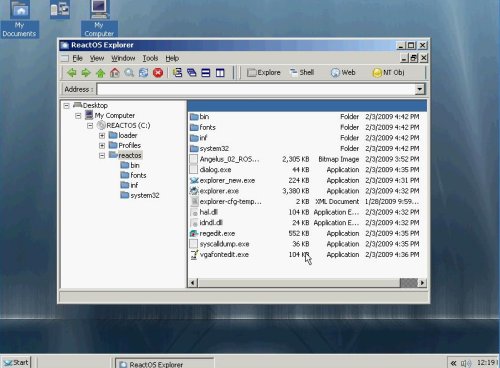Click the NT Obj toolbar button

coord(389,73)
